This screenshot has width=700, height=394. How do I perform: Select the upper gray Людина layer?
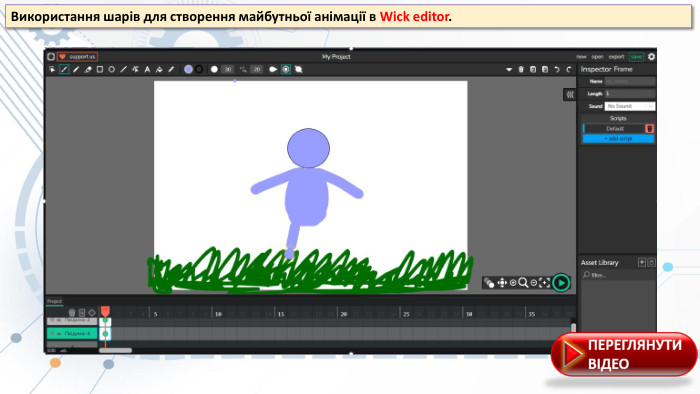[72, 321]
